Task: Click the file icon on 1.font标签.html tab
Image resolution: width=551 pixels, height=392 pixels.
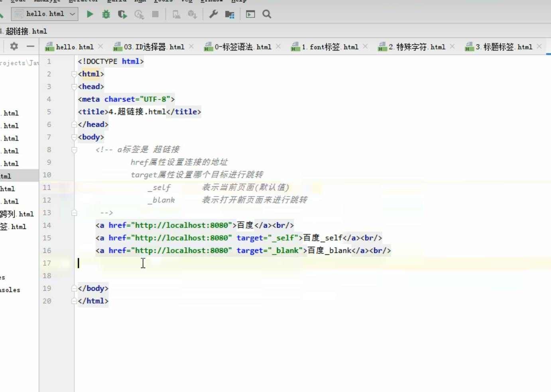Action: (295, 47)
